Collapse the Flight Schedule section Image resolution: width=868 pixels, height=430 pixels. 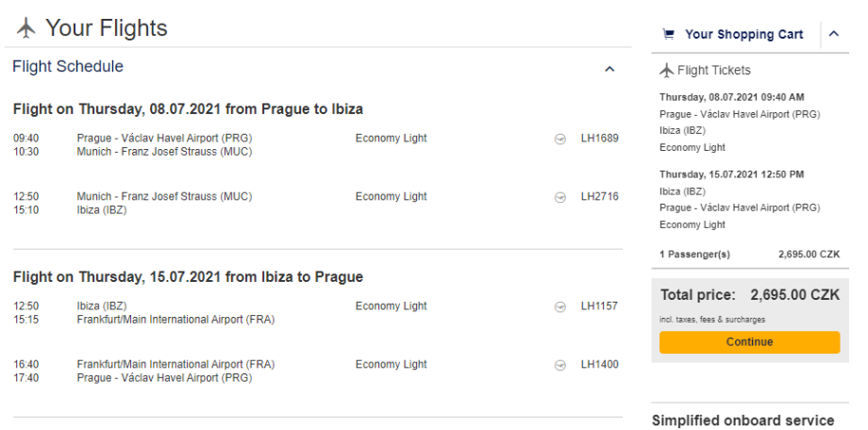pyautogui.click(x=609, y=68)
